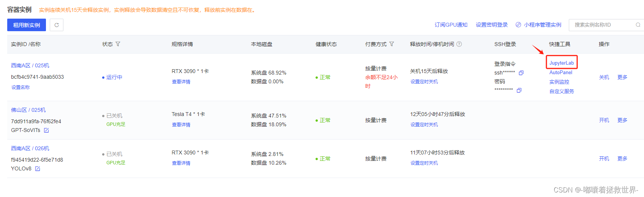Click the 运行中 status text
This screenshot has width=644, height=197.
(x=114, y=77)
